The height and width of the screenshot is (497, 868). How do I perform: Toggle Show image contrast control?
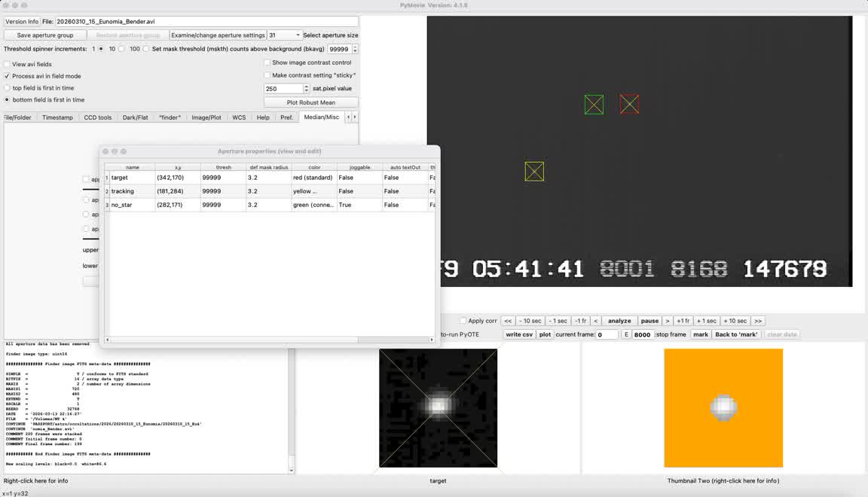[x=267, y=63]
